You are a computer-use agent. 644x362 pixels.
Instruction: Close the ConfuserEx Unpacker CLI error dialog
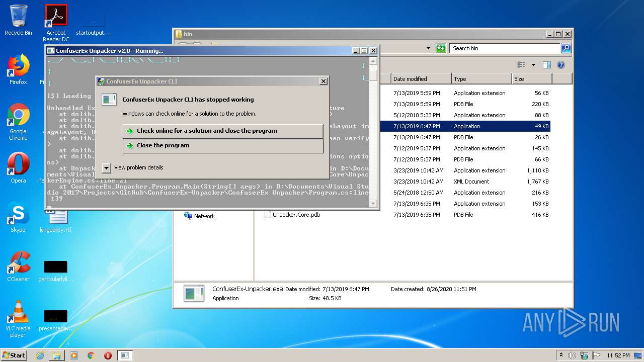point(324,81)
